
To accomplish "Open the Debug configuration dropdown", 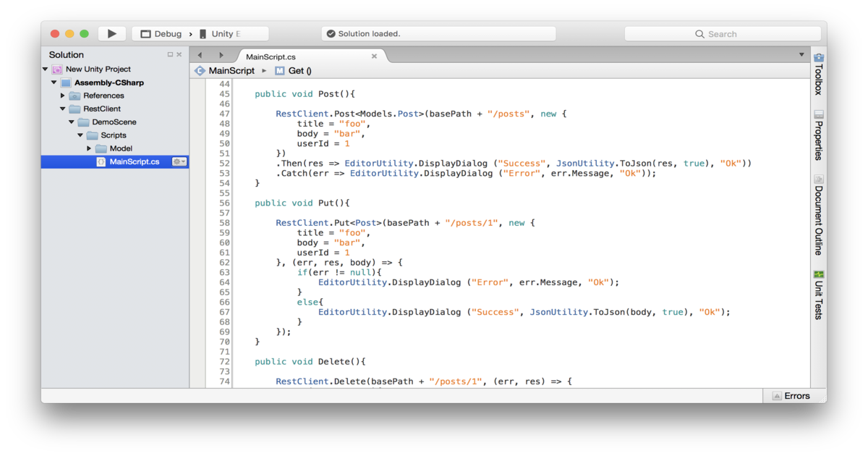I will click(163, 33).
